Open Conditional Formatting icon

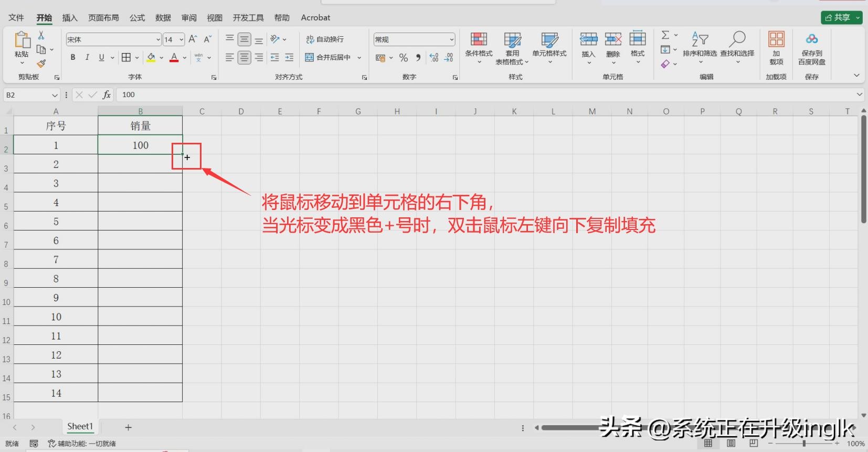point(479,40)
